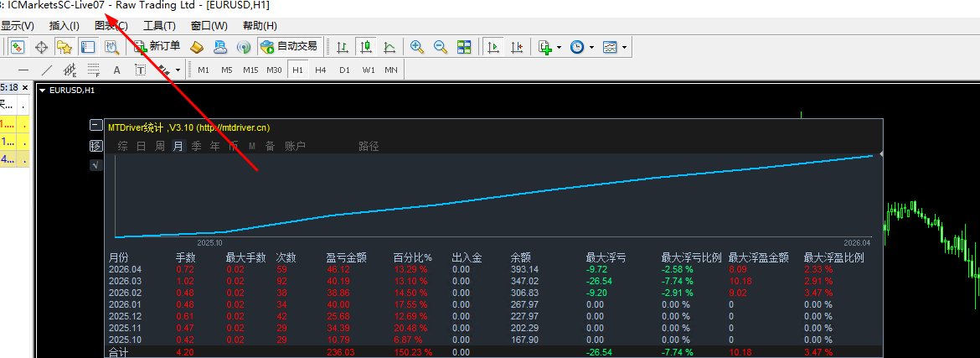Switch timeframe to H4
This screenshot has width=980, height=358.
tap(321, 70)
